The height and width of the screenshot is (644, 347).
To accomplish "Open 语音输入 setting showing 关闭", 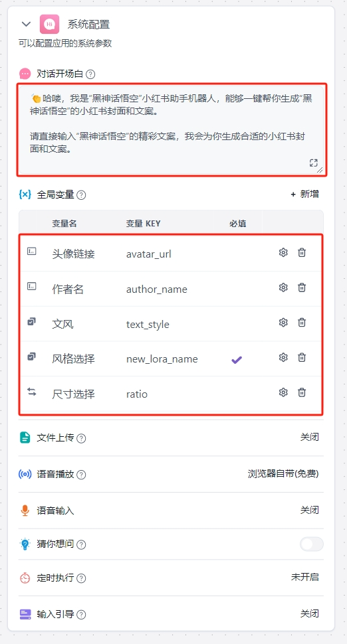I will (x=309, y=510).
